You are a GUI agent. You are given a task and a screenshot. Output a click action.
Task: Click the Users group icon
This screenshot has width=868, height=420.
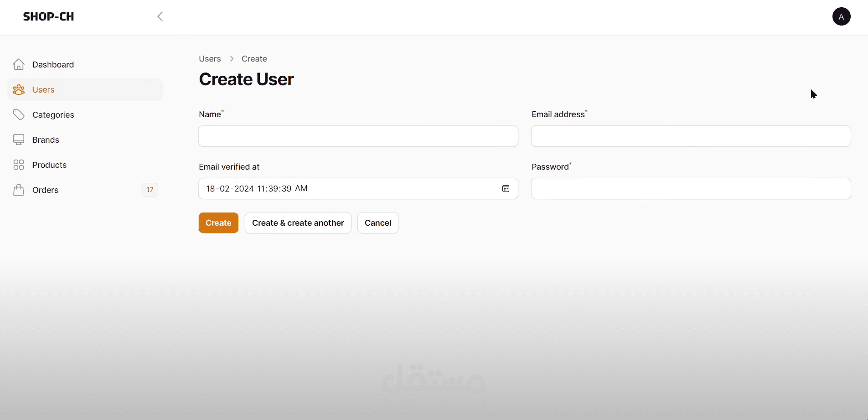(x=19, y=90)
